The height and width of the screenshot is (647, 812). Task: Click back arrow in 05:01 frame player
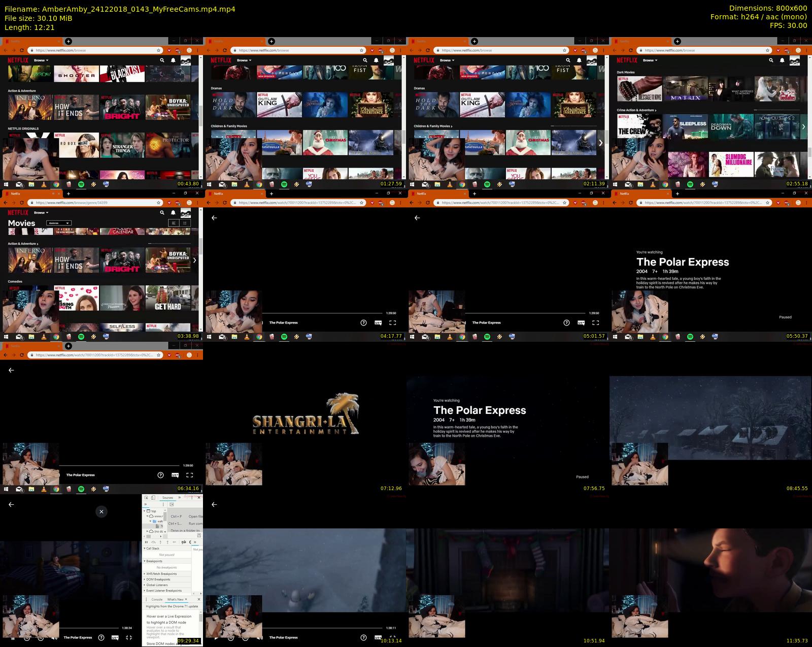417,218
